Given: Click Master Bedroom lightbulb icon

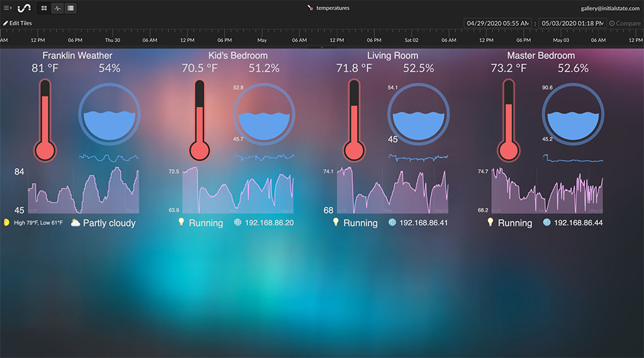Looking at the screenshot, I should click(x=491, y=222).
